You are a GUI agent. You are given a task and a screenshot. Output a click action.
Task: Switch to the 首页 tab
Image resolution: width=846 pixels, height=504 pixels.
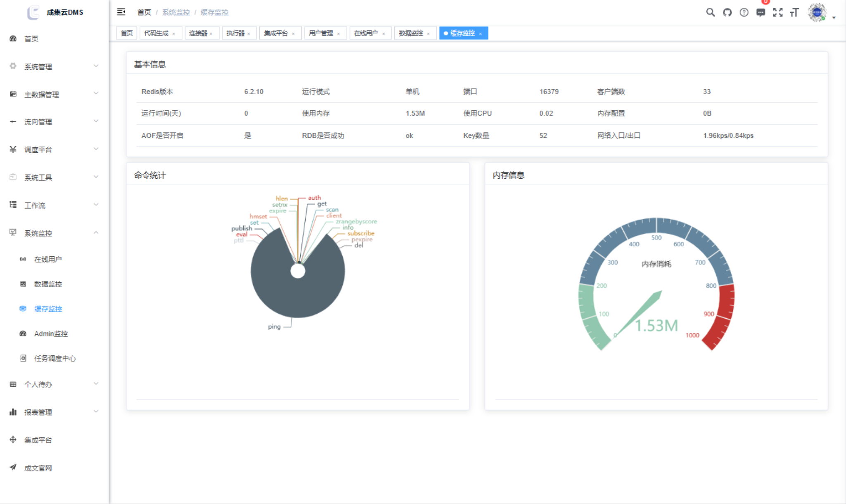click(127, 33)
